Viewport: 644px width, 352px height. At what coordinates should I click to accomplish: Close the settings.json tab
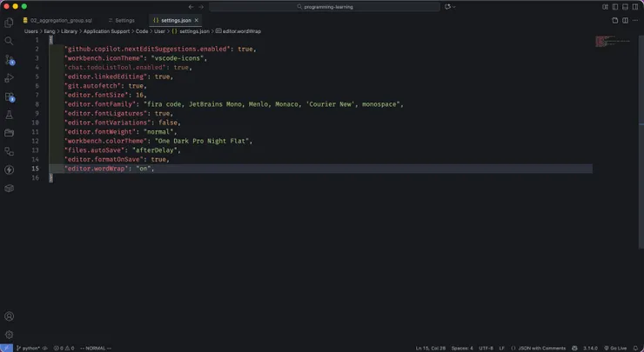197,21
